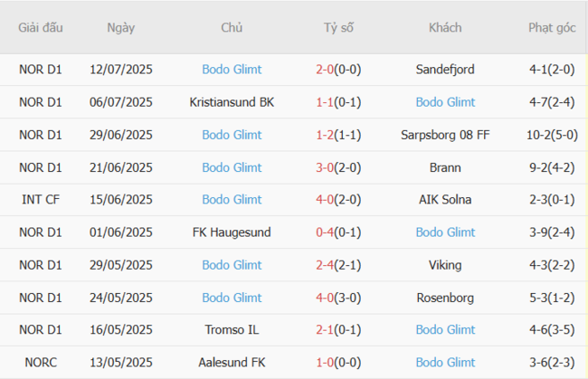Select the INT CF league label
Viewport: 588px width, 379px height.
point(41,200)
